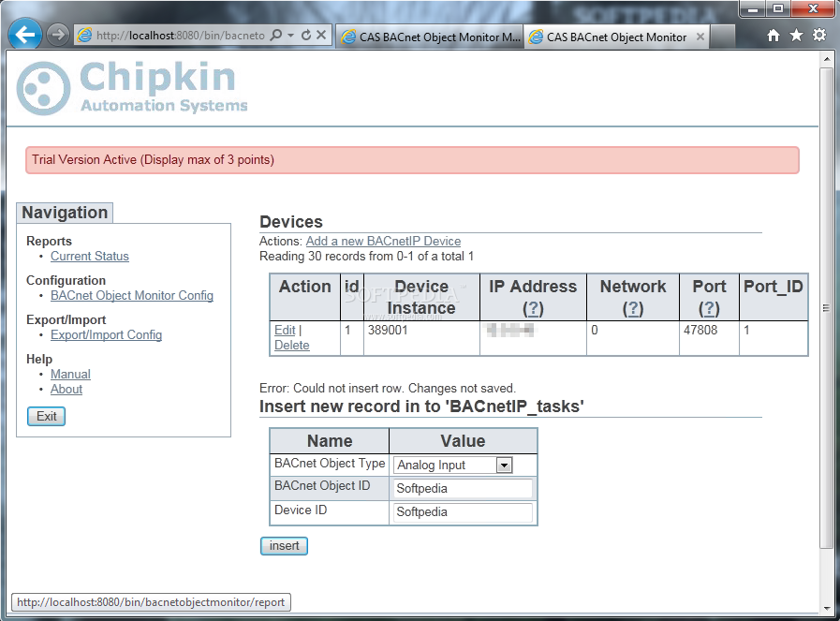Select the CAS BACnet Object Monitor tab
The height and width of the screenshot is (621, 840).
tap(616, 37)
